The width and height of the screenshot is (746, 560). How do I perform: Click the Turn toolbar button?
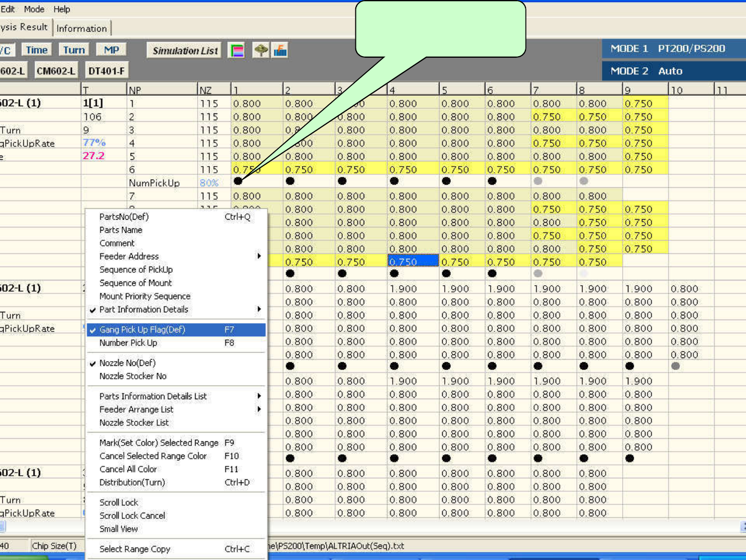74,50
